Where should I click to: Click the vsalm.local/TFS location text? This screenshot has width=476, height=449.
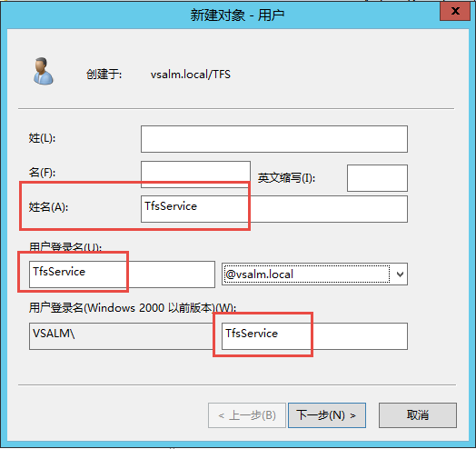(191, 75)
